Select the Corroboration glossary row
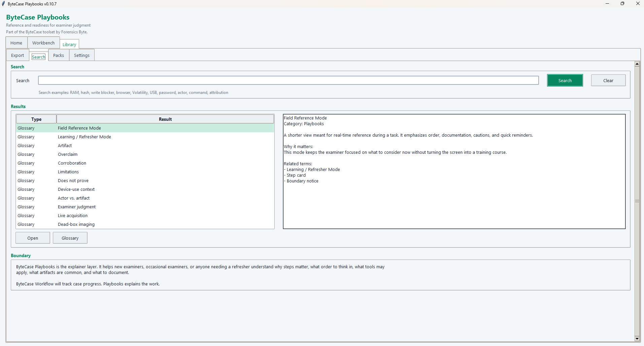This screenshot has height=346, width=644. point(145,163)
